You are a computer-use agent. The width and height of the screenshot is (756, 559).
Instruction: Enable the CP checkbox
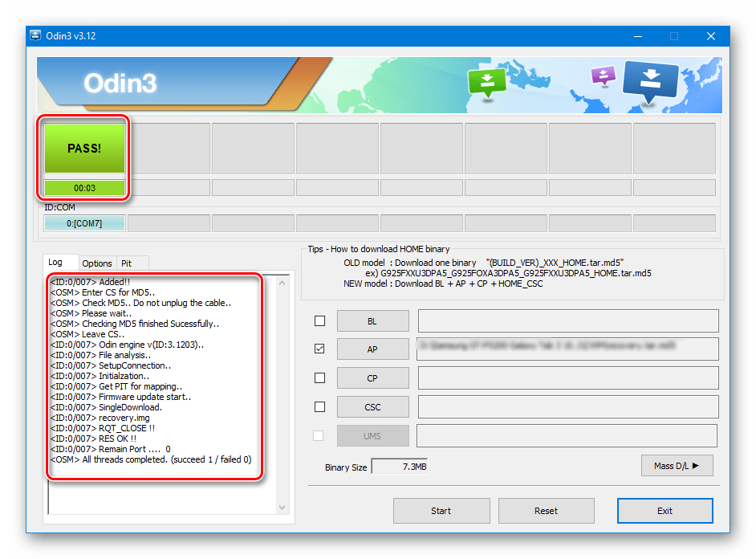click(319, 378)
